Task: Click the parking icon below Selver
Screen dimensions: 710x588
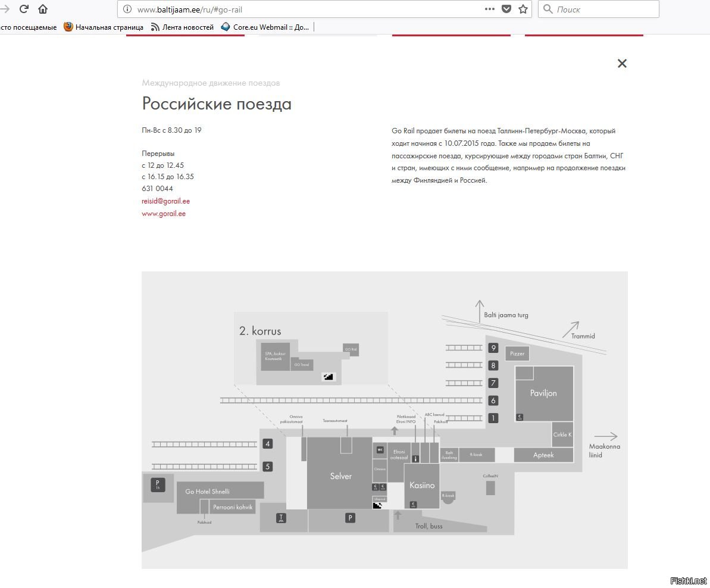Action: [x=350, y=518]
